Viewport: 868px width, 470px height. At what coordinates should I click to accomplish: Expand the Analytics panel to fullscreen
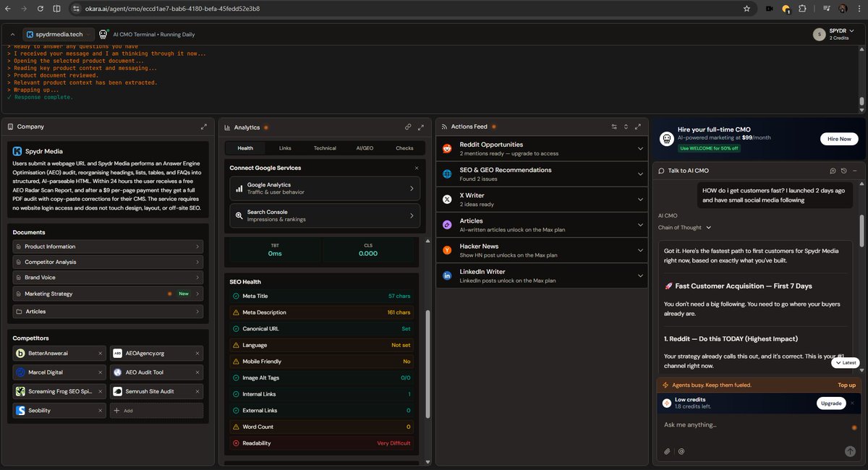[421, 127]
